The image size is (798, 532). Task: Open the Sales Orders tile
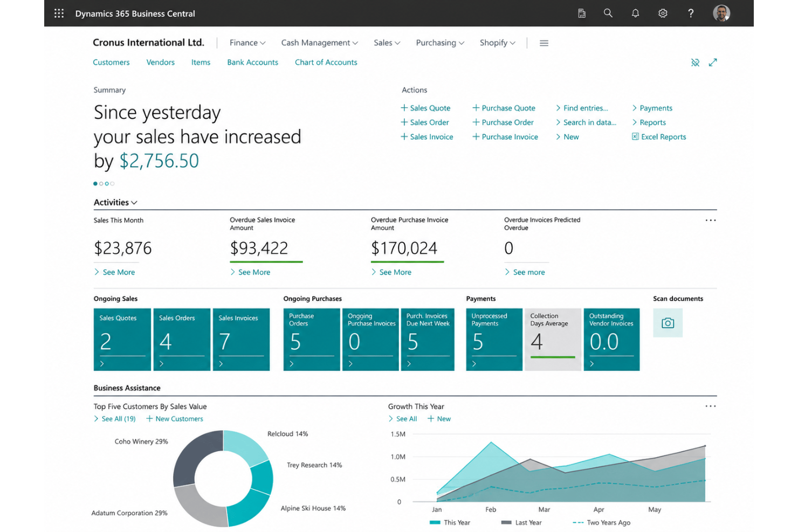coord(182,339)
